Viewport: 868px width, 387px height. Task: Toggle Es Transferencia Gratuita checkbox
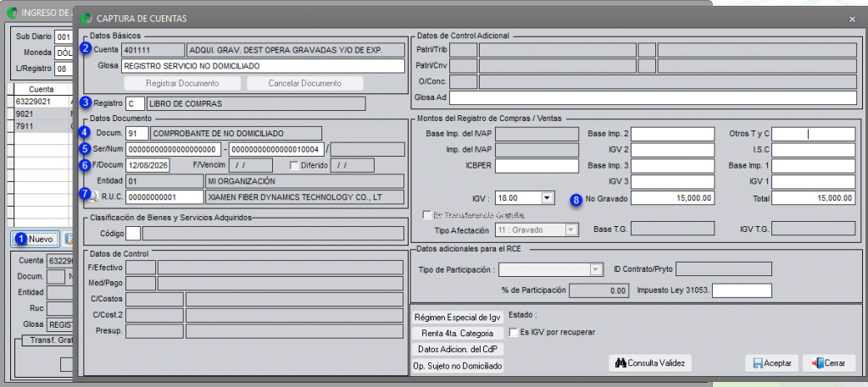[426, 214]
